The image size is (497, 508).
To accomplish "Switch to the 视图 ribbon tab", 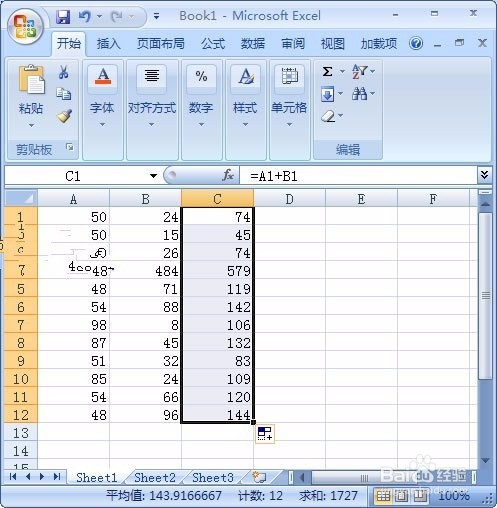I will [x=333, y=44].
